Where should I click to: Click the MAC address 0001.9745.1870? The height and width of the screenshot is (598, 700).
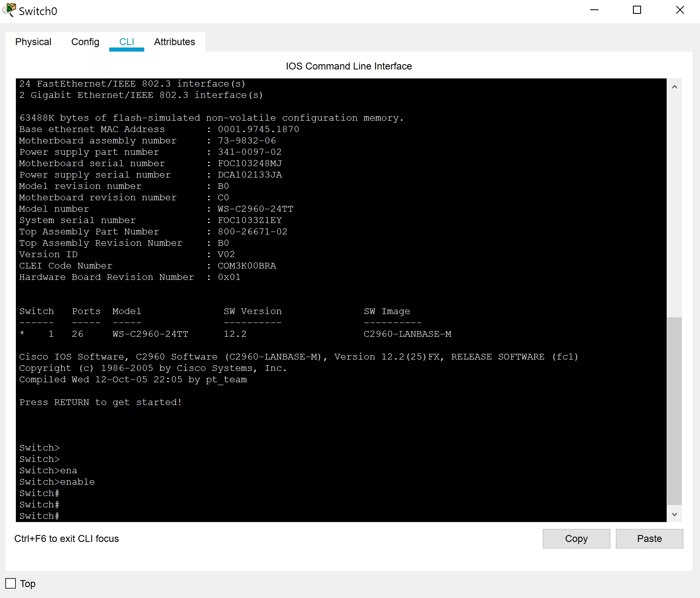pos(258,129)
